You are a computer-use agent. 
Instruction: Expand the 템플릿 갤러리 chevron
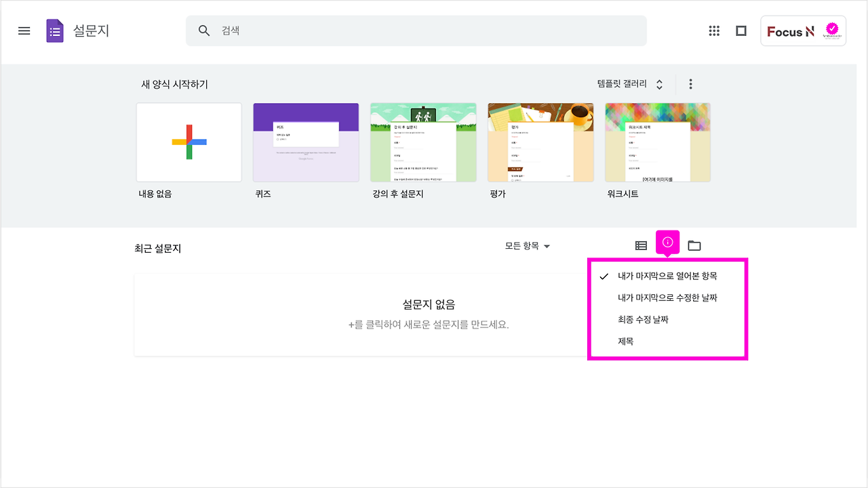tap(658, 83)
